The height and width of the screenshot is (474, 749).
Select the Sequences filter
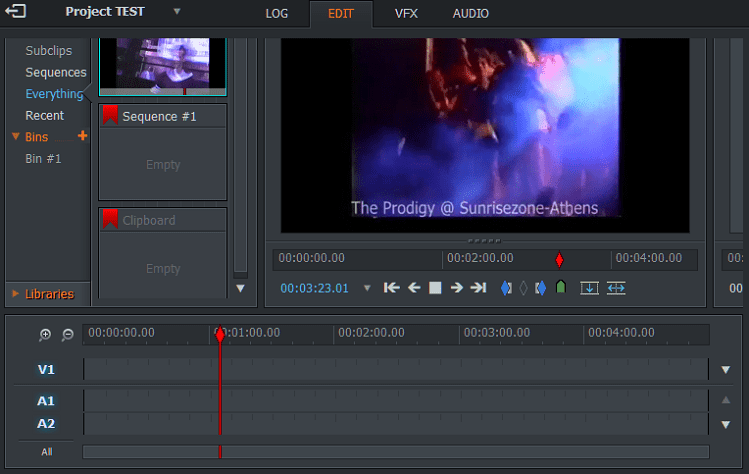tap(56, 72)
